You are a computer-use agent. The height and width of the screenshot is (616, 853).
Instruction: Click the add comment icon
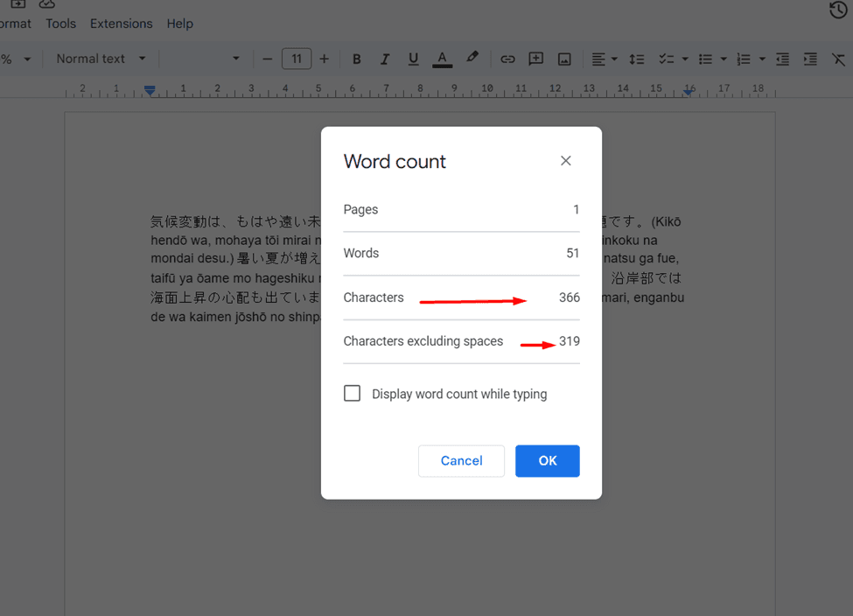tap(535, 59)
